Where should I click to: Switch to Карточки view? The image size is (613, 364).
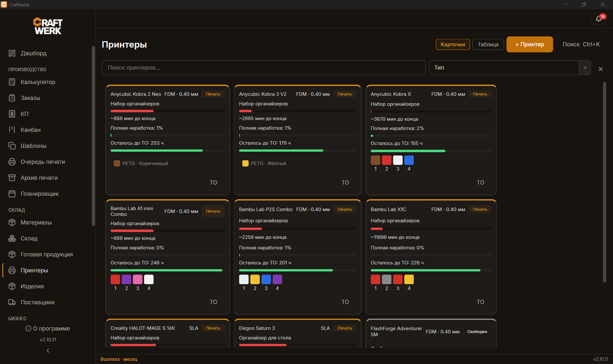pyautogui.click(x=453, y=44)
